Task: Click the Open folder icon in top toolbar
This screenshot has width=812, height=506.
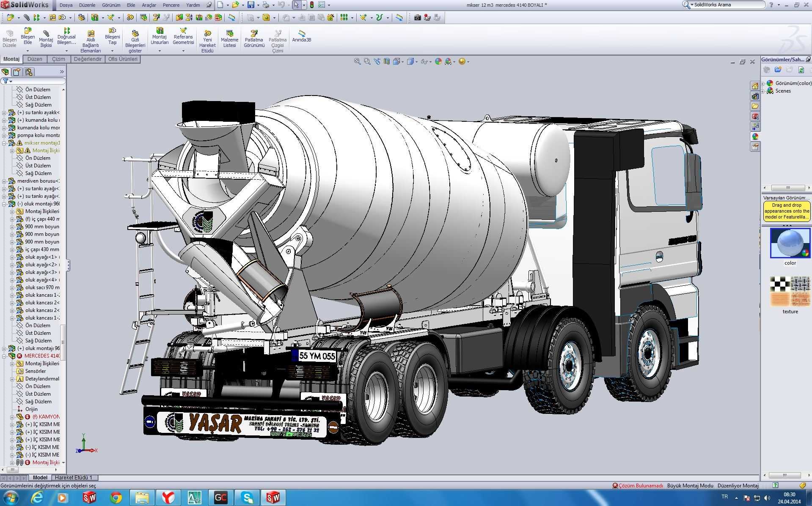Action: click(x=235, y=5)
